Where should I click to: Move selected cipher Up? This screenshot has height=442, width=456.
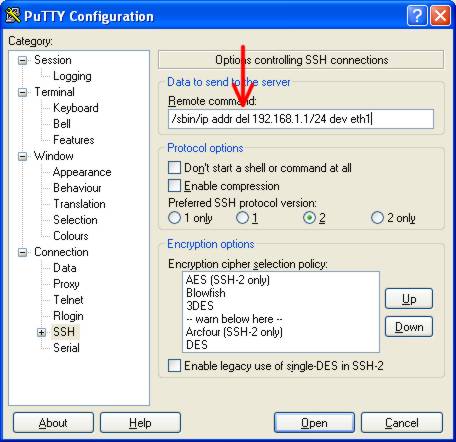point(409,299)
